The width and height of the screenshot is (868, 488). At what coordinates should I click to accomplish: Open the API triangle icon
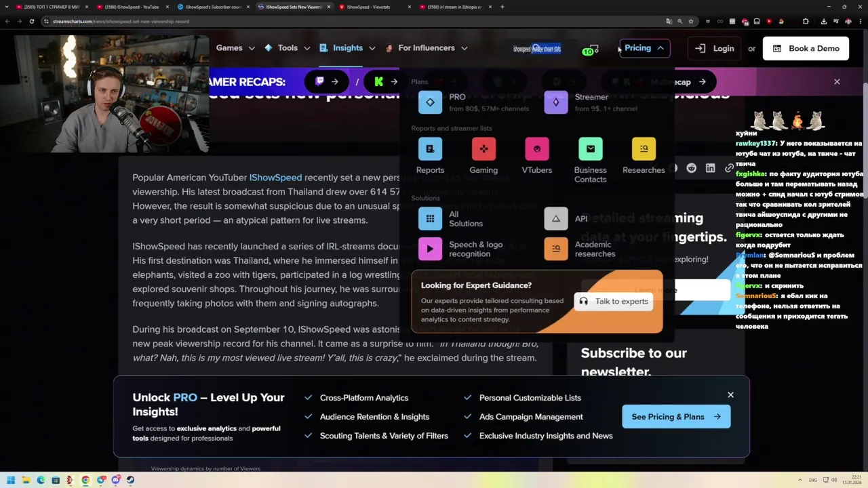coord(556,219)
